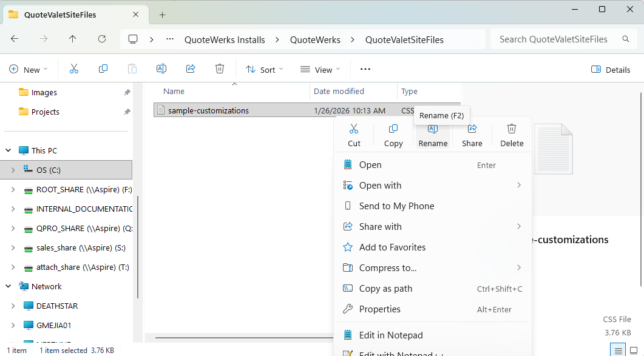Open a new File Explorer tab

pyautogui.click(x=162, y=15)
